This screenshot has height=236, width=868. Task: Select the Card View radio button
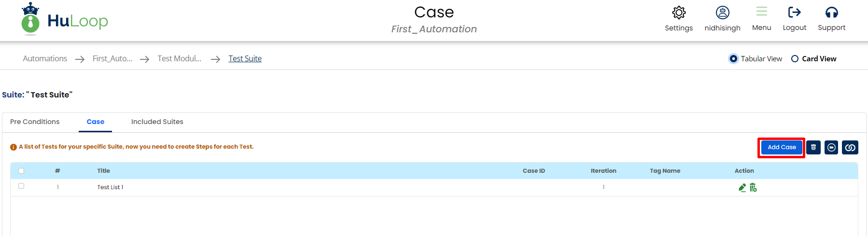(x=795, y=59)
